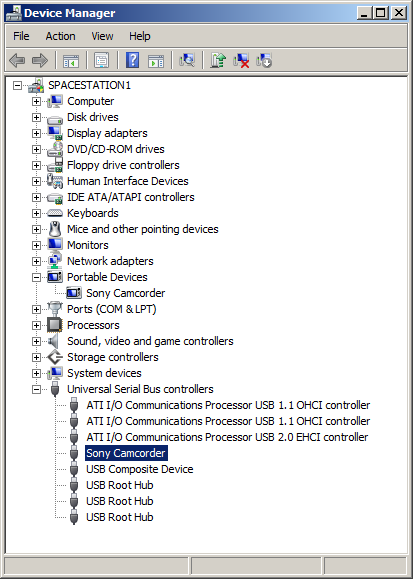Image resolution: width=413 pixels, height=579 pixels.
Task: Open the Action menu
Action: click(x=61, y=36)
